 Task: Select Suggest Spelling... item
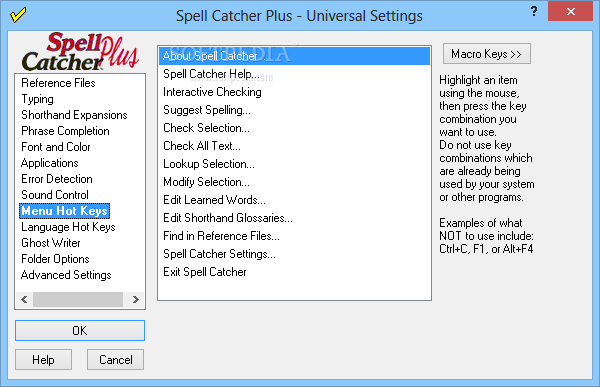point(294,110)
